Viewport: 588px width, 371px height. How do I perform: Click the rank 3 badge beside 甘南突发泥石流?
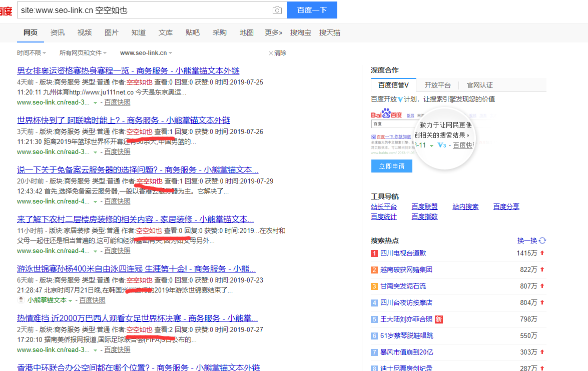(x=374, y=286)
